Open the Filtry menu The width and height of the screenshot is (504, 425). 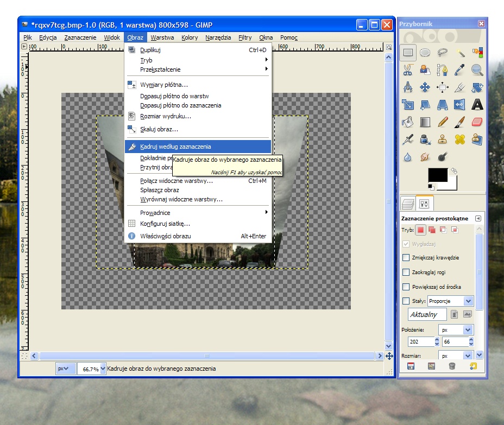[x=245, y=37]
